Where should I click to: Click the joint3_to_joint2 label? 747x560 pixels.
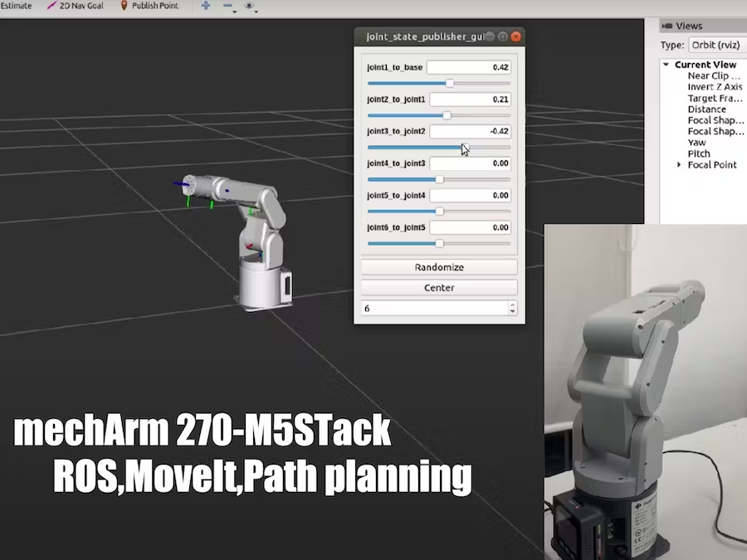[x=396, y=131]
